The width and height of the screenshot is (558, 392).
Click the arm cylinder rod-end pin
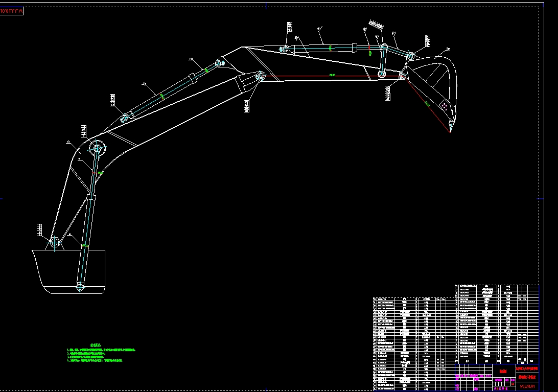(220, 63)
